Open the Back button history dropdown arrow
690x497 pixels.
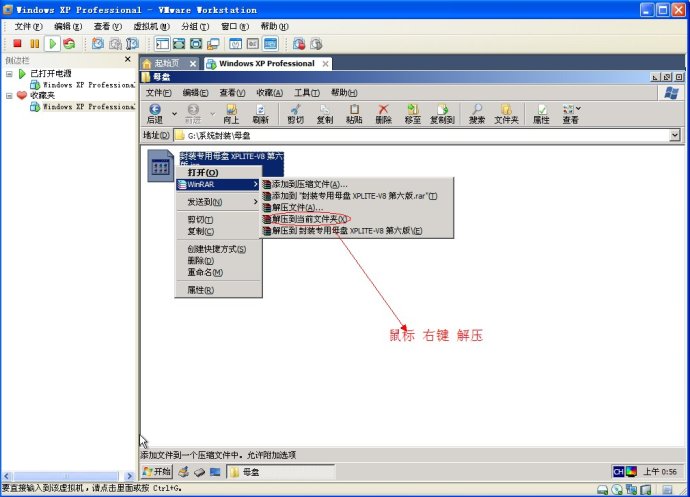point(174,114)
